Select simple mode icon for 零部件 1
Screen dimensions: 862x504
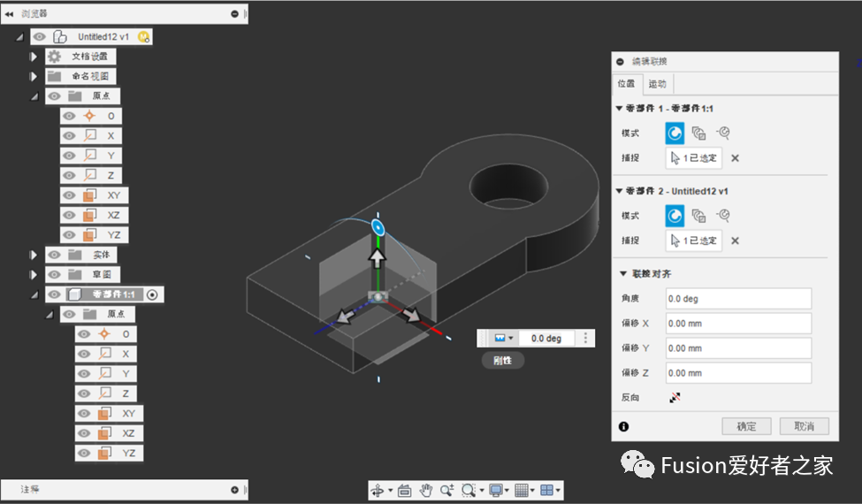pyautogui.click(x=675, y=133)
